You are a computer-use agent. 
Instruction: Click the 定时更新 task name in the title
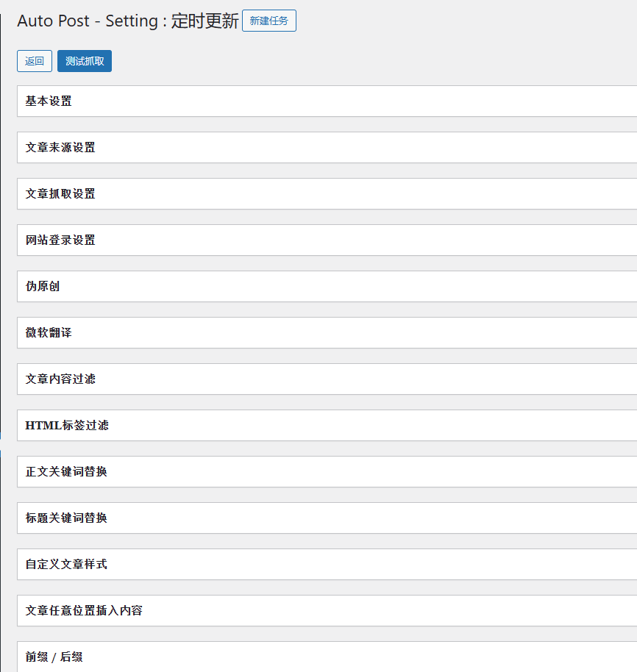click(x=204, y=21)
